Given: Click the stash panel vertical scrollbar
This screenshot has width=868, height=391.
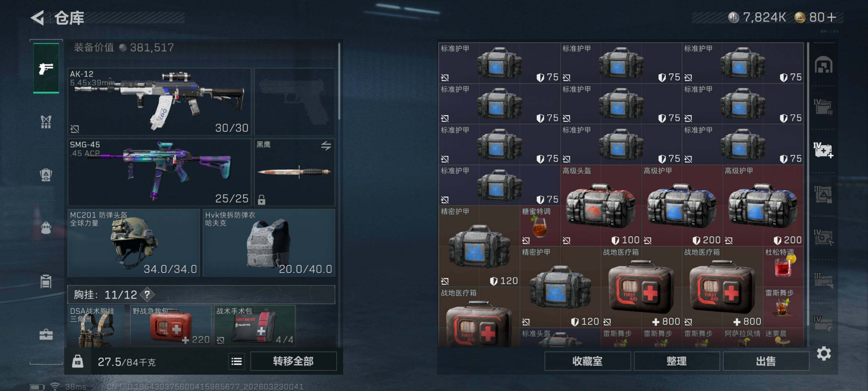Looking at the screenshot, I should tap(808, 184).
